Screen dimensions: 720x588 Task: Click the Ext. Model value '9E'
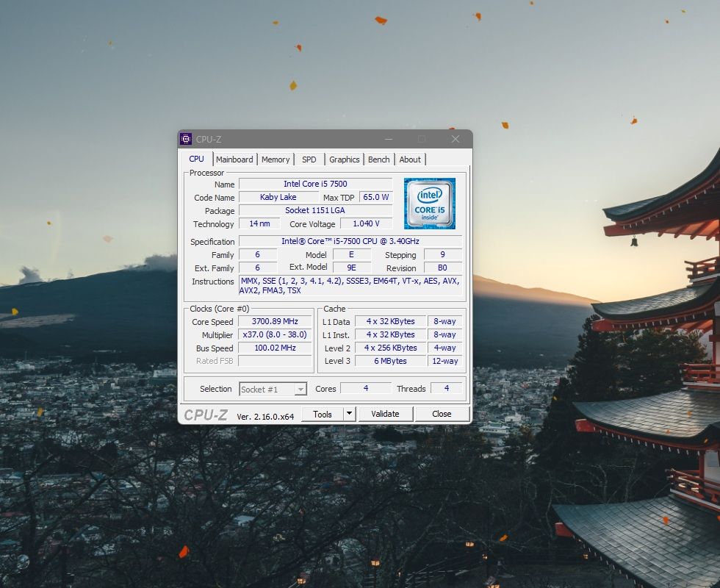pyautogui.click(x=351, y=268)
